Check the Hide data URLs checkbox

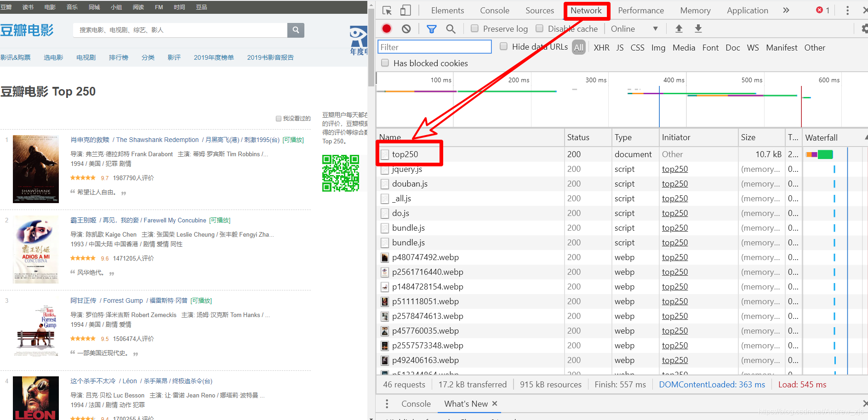pos(503,46)
